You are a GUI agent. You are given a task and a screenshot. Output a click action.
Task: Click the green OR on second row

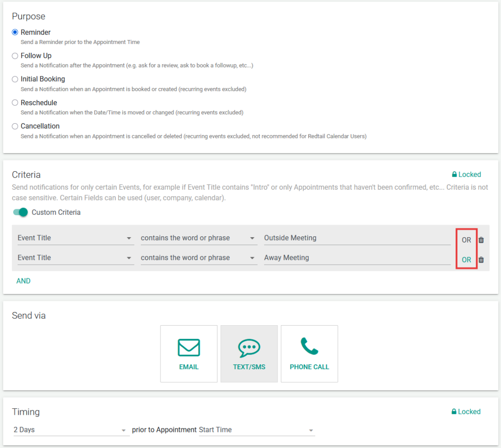(466, 260)
